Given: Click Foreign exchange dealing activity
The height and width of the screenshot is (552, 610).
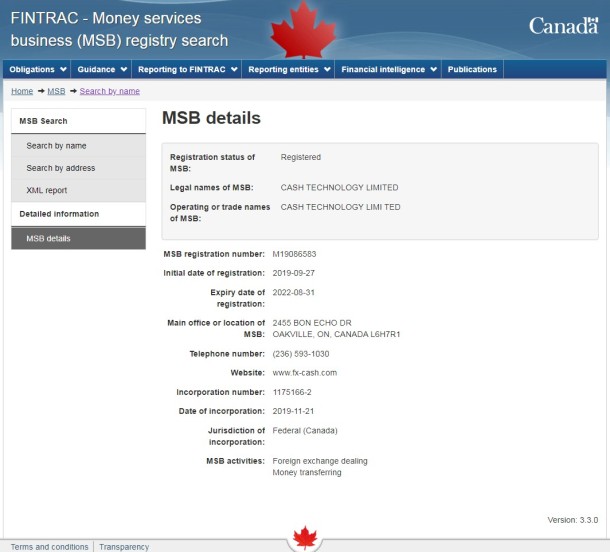Looking at the screenshot, I should click(320, 461).
